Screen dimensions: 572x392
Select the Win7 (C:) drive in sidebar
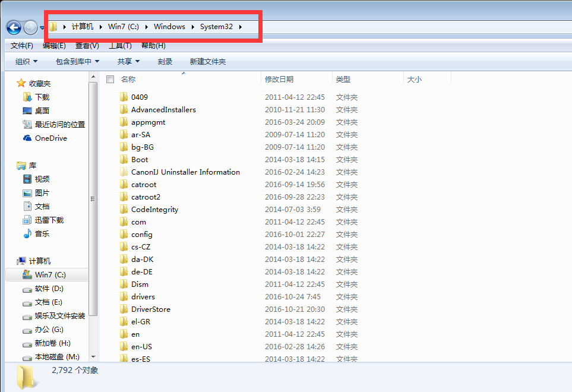pos(47,274)
